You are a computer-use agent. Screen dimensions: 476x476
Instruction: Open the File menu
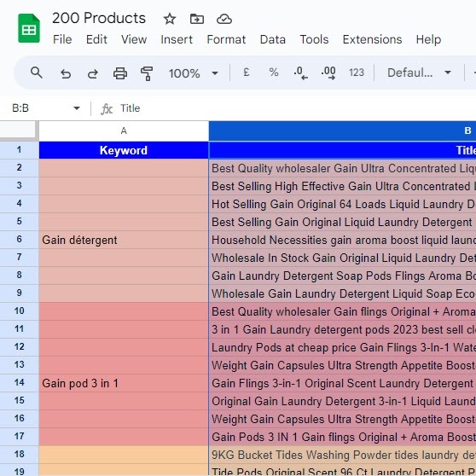tap(62, 39)
